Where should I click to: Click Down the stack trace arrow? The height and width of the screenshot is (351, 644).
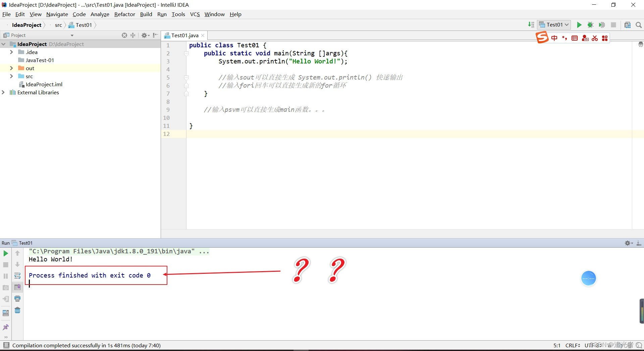pos(17,264)
